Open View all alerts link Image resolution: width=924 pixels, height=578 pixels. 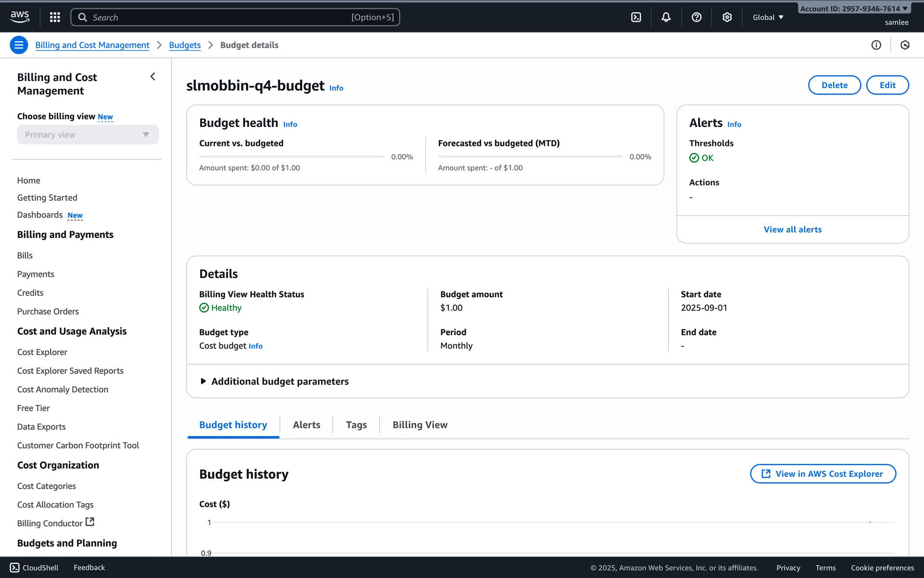[x=792, y=230]
